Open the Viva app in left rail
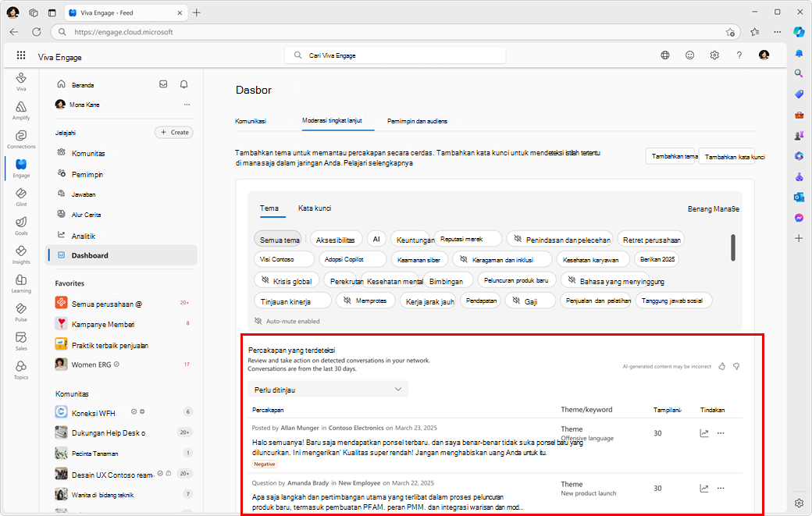Image resolution: width=812 pixels, height=516 pixels. click(x=21, y=81)
